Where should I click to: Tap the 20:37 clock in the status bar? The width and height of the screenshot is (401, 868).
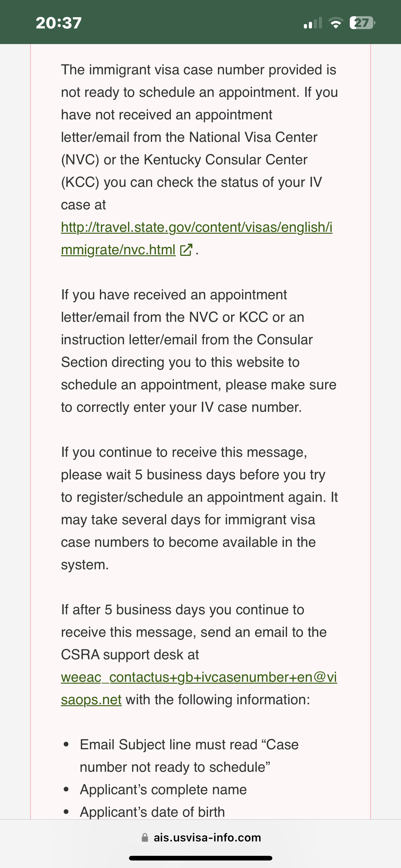point(59,23)
